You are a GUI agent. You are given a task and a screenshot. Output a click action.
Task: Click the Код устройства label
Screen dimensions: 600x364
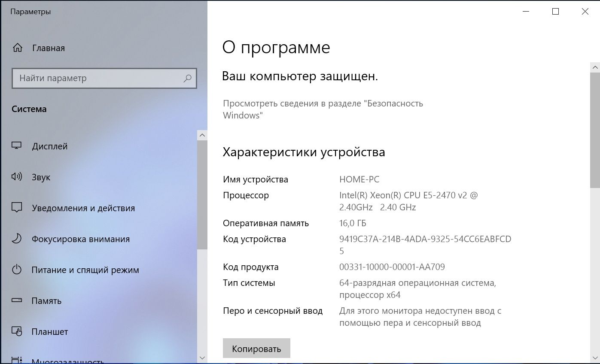(x=254, y=239)
